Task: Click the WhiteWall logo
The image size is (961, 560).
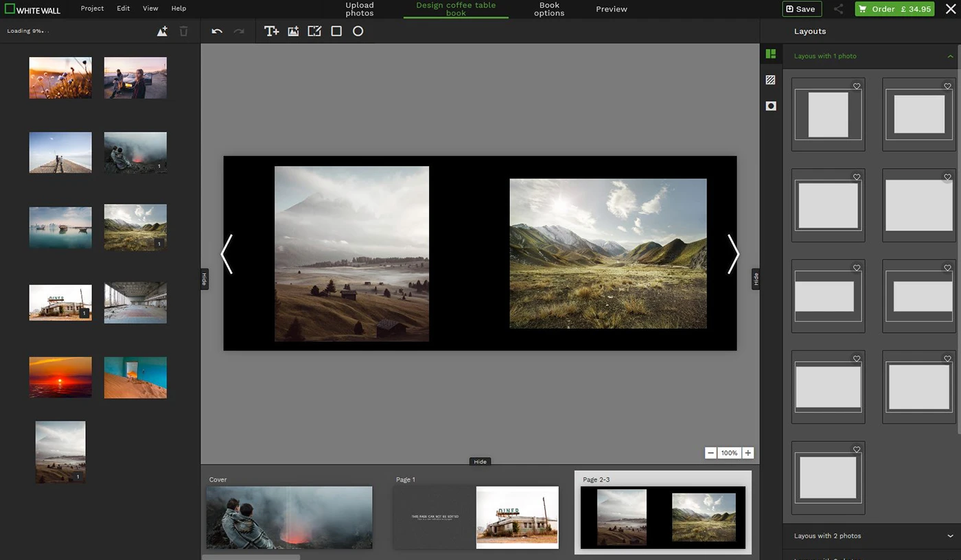Action: point(32,9)
